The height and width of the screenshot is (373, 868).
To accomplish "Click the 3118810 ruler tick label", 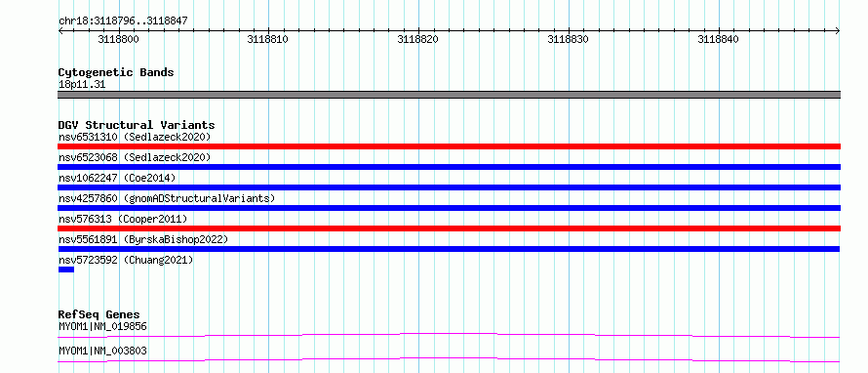I will (268, 40).
